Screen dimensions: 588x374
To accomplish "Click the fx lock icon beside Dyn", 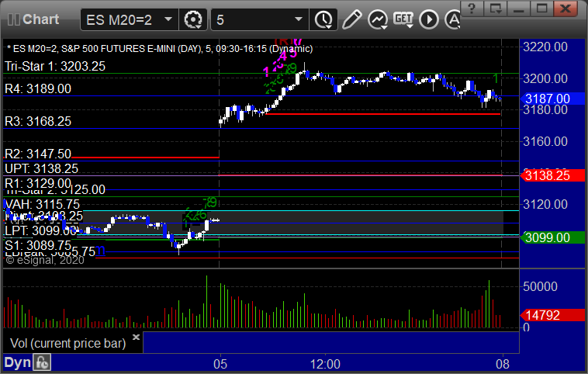I will 42,362.
